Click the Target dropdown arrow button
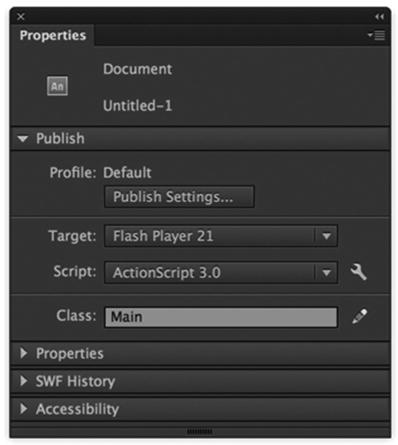 (326, 236)
